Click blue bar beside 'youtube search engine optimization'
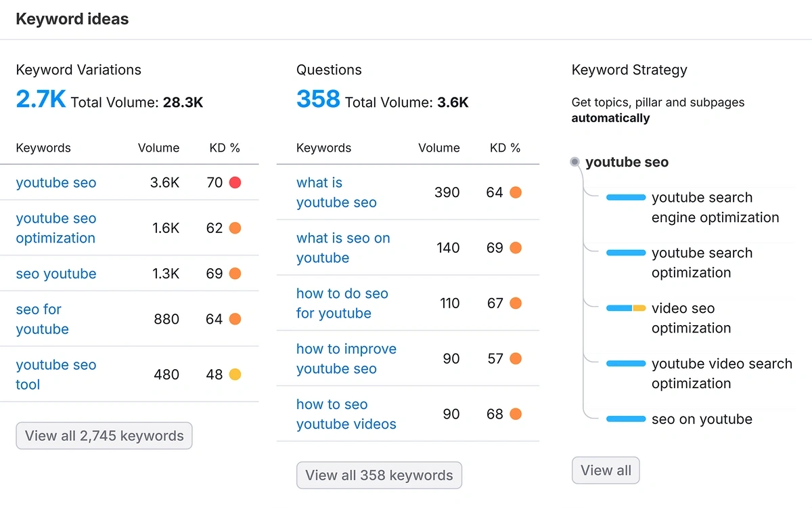This screenshot has height=508, width=812. coord(626,197)
